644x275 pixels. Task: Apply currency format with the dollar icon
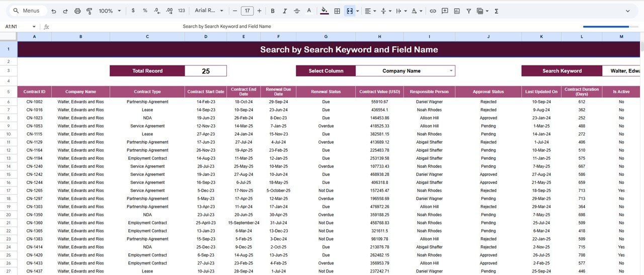click(133, 11)
